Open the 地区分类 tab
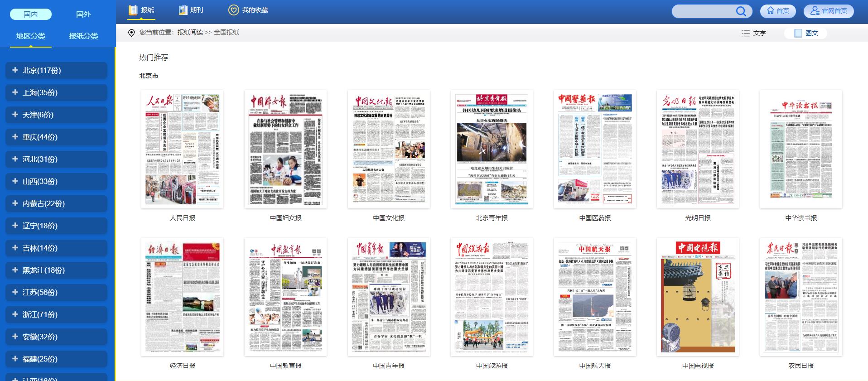 point(31,36)
